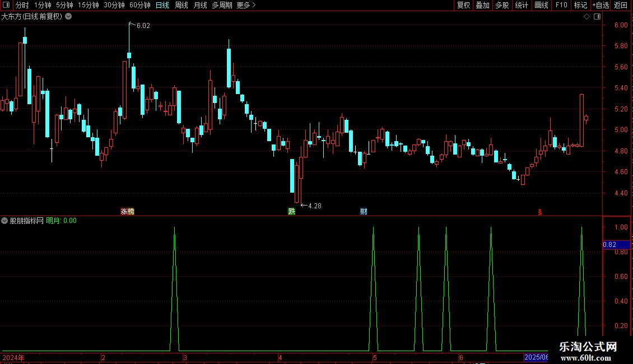633x364 pixels.
Task: Click the 叠加 overlay button
Action: (482, 5)
